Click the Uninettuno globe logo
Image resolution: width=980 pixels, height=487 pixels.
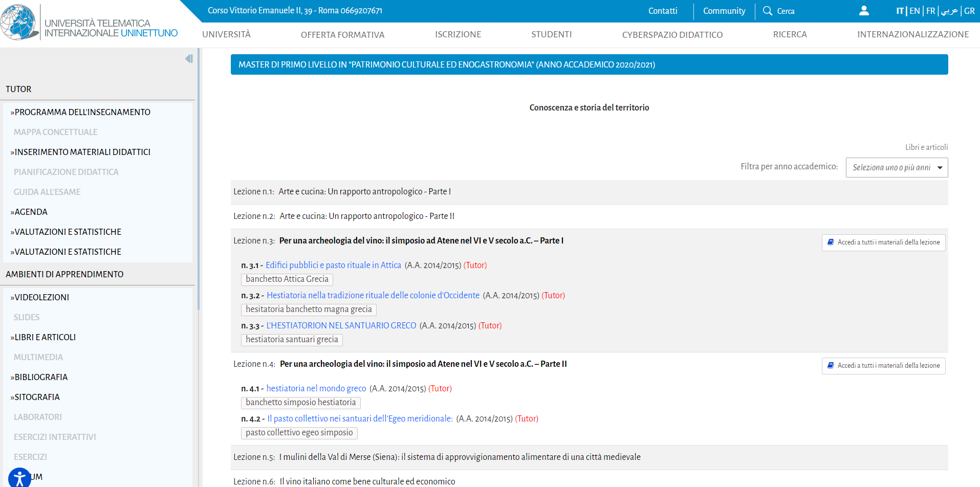pos(18,22)
